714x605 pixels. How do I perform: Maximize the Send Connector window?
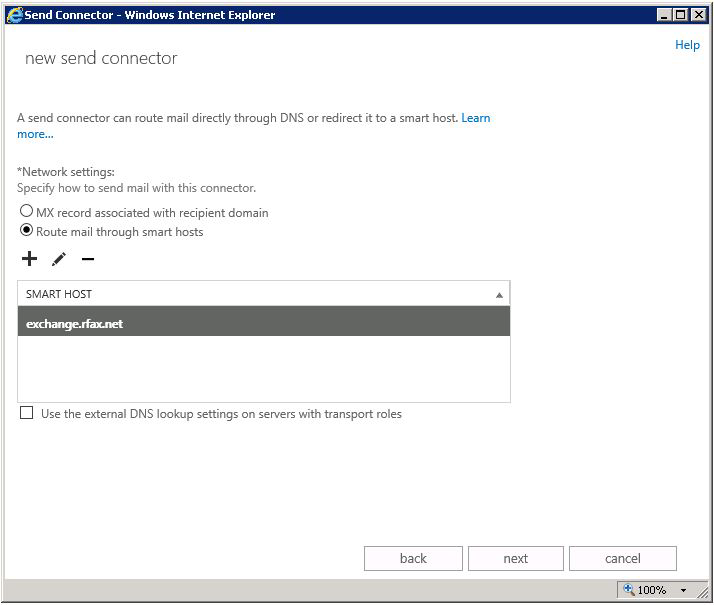[681, 15]
